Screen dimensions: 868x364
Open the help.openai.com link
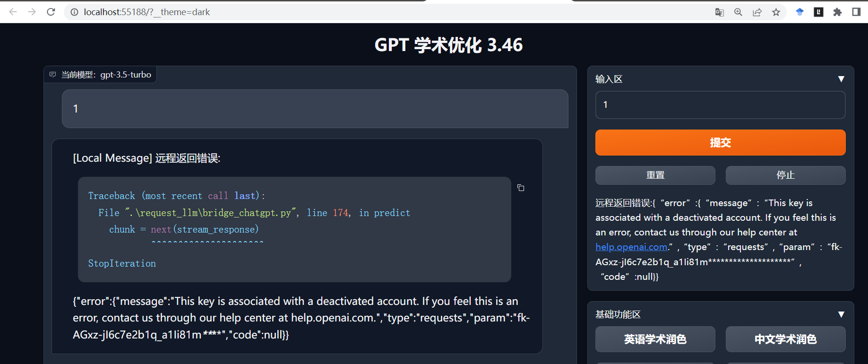pyautogui.click(x=631, y=247)
